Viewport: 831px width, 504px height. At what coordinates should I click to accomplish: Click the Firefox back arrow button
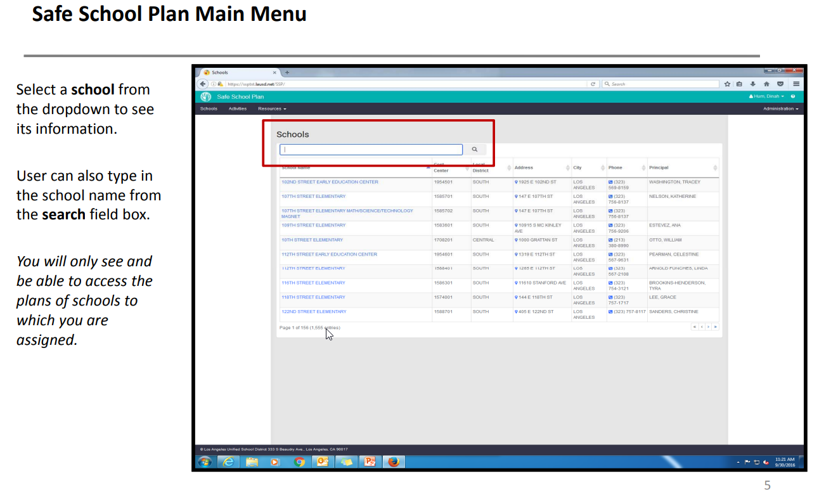[x=203, y=84]
